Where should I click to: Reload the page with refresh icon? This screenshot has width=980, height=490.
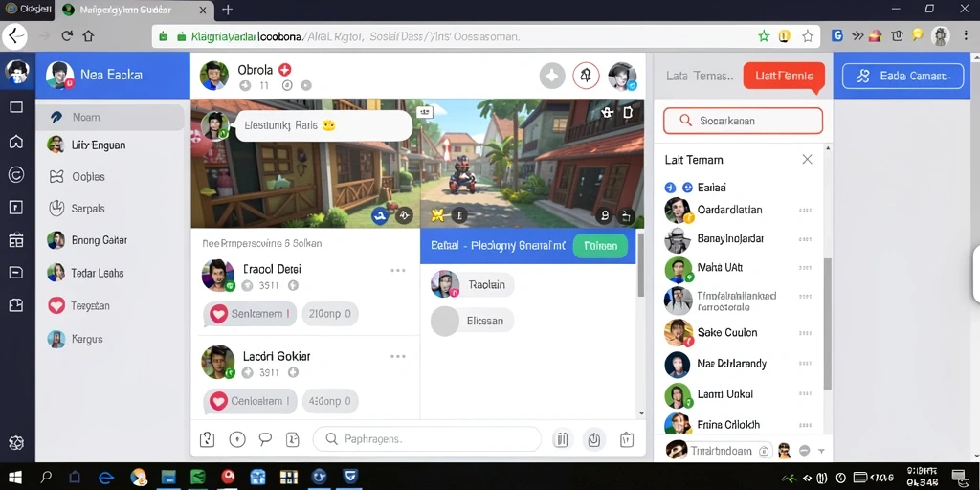(67, 36)
